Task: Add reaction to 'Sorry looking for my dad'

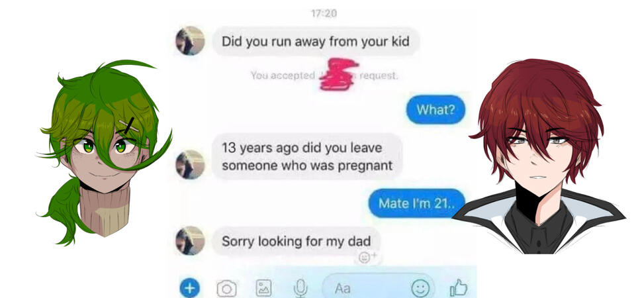Action: point(365,258)
